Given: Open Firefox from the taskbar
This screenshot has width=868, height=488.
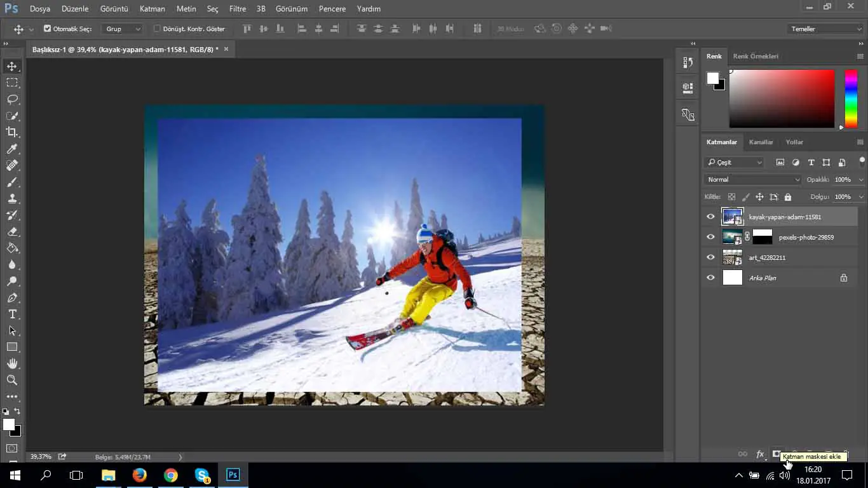Looking at the screenshot, I should (x=139, y=475).
